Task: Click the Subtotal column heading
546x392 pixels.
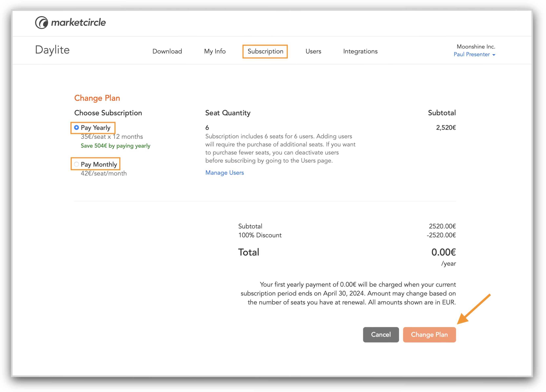Action: point(442,113)
